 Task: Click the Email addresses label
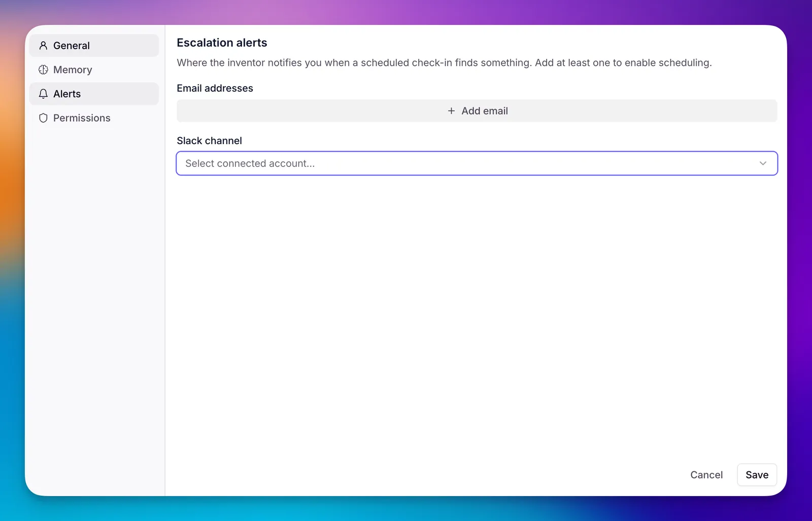pos(215,88)
